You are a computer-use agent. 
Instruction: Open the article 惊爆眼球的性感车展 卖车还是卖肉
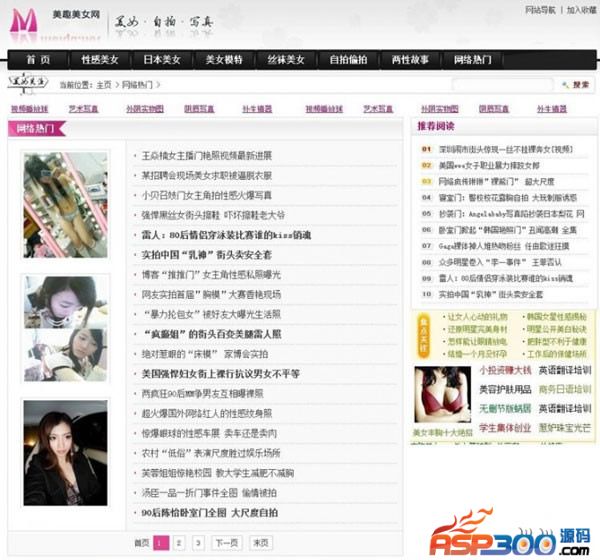(209, 434)
